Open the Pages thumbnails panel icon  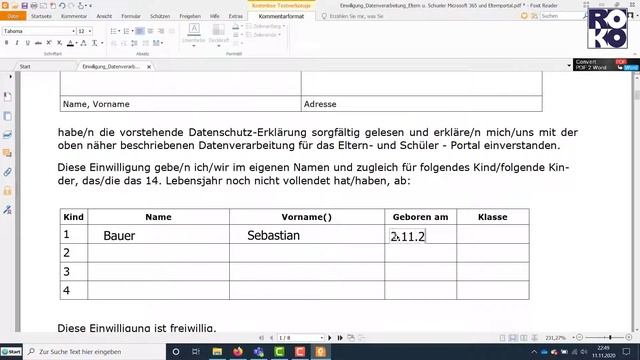coord(8,116)
